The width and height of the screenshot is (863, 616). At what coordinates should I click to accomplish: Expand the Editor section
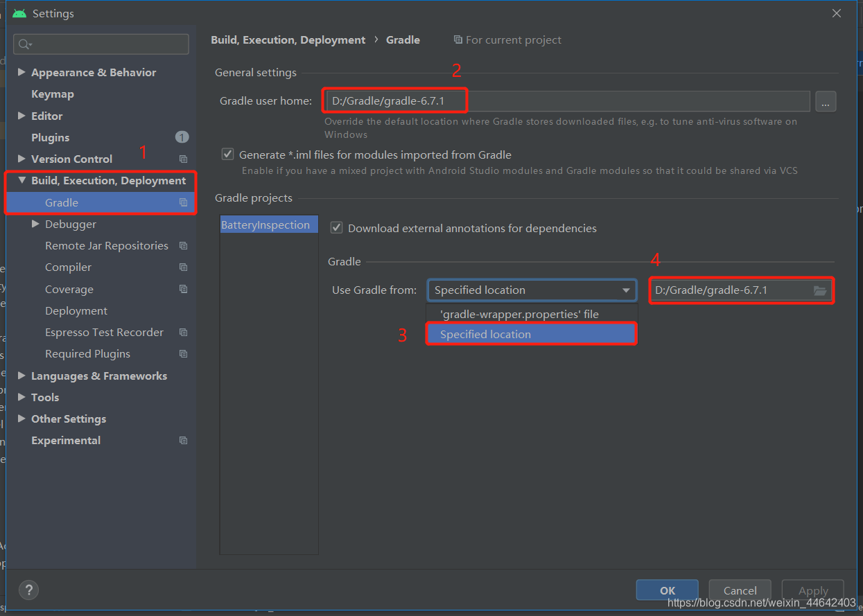pyautogui.click(x=21, y=116)
